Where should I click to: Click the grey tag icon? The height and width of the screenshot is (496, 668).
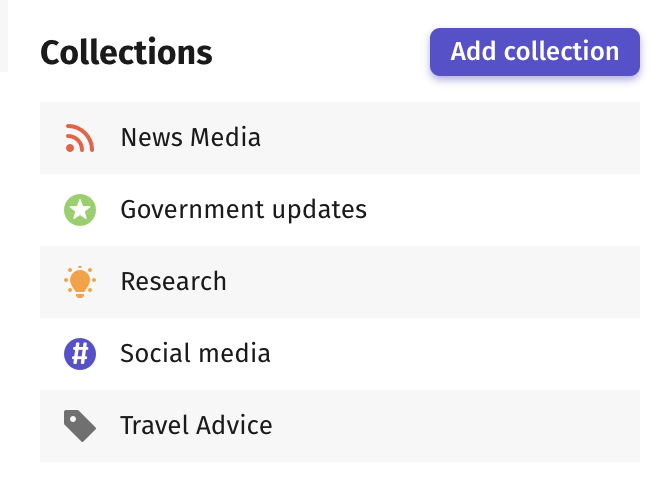point(80,426)
